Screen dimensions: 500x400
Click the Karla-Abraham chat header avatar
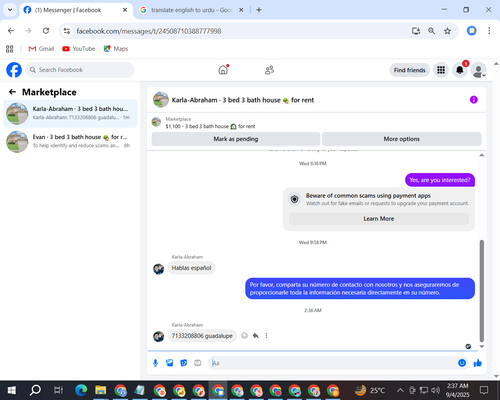click(x=161, y=100)
